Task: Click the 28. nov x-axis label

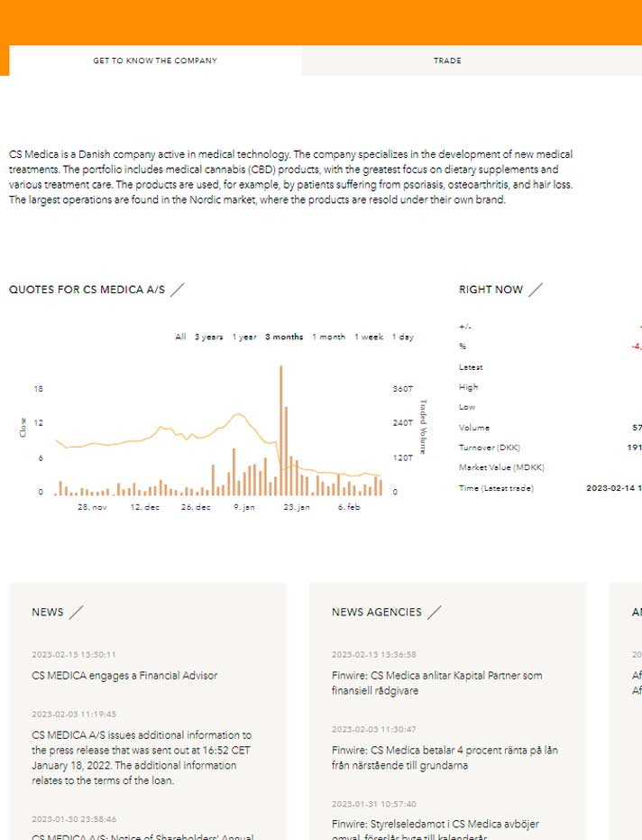Action: point(92,507)
